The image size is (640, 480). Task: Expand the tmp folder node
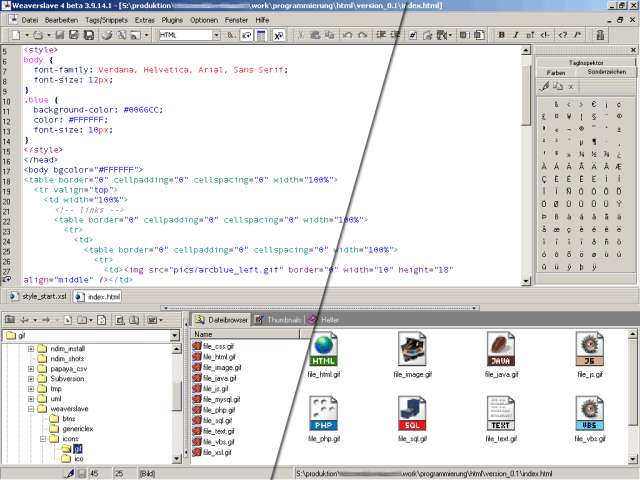pyautogui.click(x=31, y=389)
